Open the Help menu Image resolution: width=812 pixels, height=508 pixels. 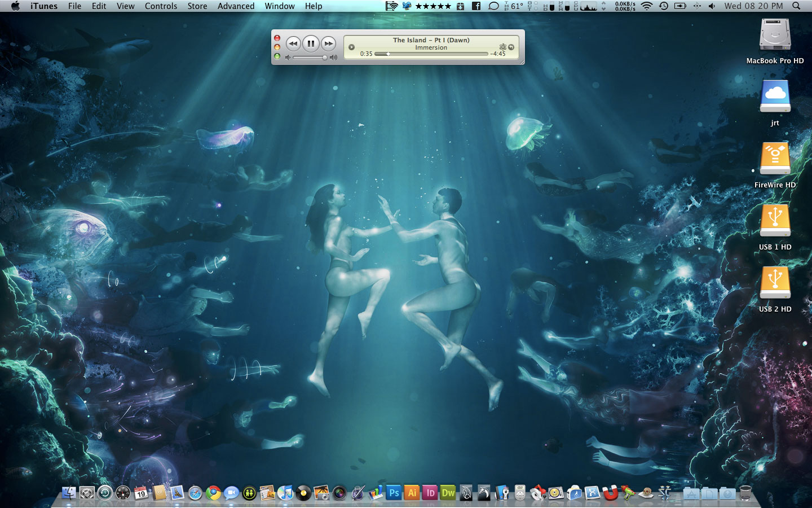(x=314, y=6)
